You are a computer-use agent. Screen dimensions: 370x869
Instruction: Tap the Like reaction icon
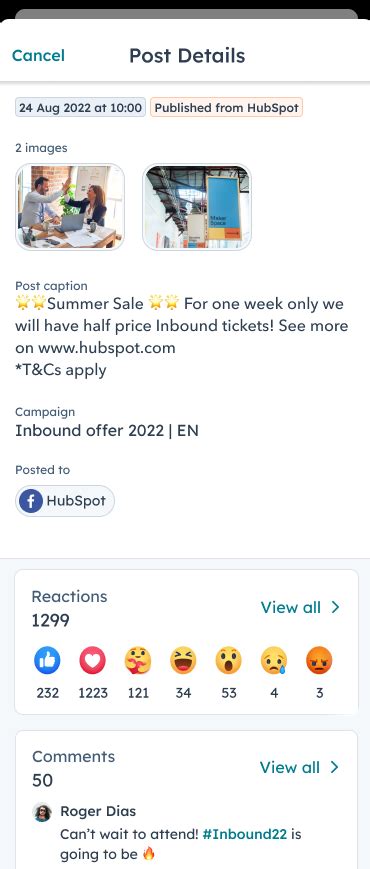tap(48, 661)
